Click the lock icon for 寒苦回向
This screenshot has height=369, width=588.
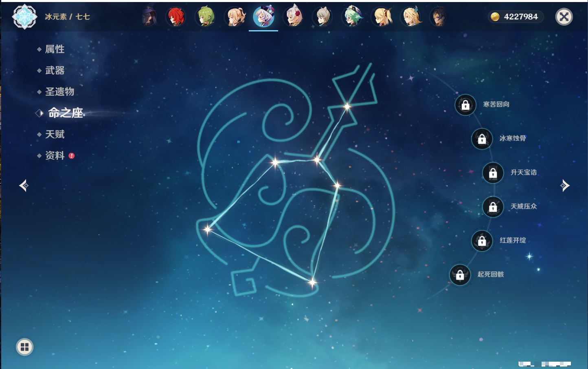(465, 105)
